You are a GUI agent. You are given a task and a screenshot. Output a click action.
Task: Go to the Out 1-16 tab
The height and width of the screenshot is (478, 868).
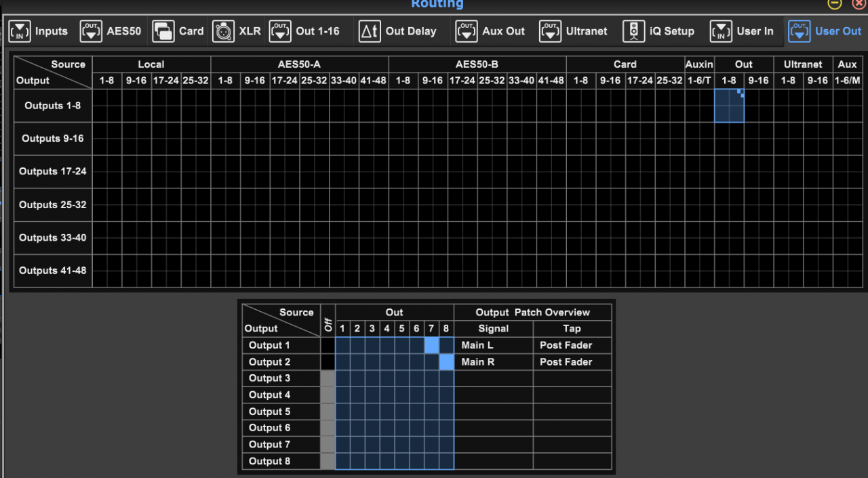pos(304,31)
